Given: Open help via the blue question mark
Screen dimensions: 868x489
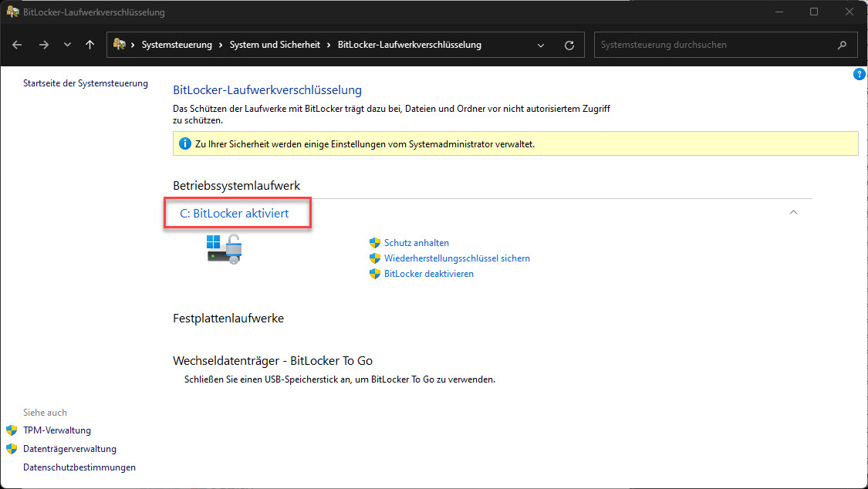Looking at the screenshot, I should [860, 74].
